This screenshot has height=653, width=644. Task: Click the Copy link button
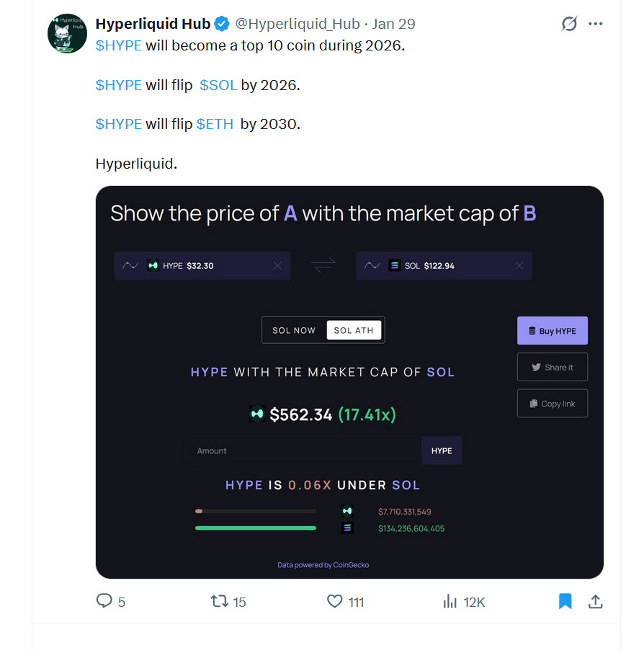553,404
